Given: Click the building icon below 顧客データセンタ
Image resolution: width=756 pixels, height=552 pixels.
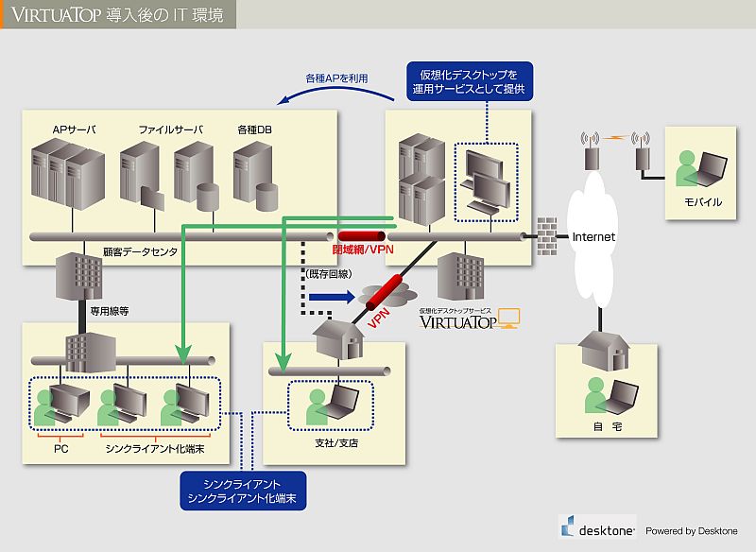Looking at the screenshot, I should point(79,276).
